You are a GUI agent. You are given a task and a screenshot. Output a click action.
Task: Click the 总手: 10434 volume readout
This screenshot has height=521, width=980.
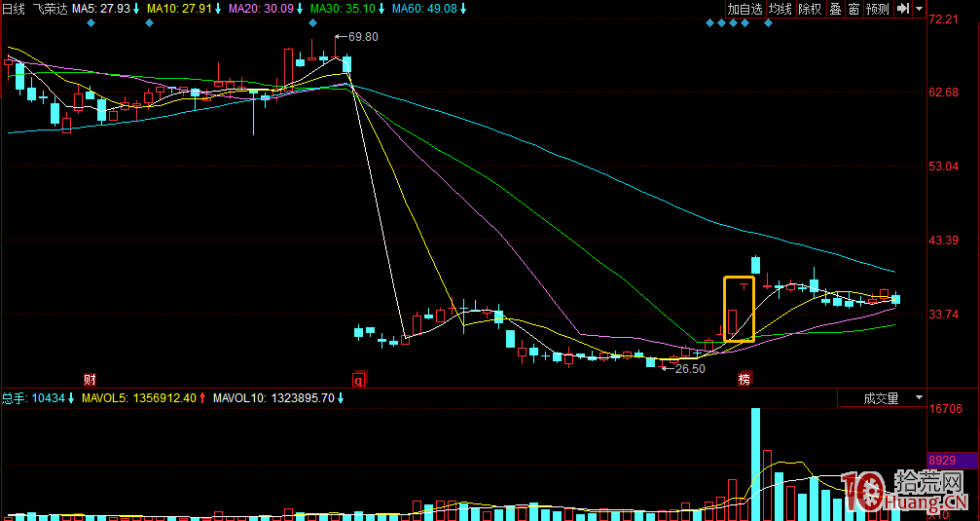tap(36, 397)
